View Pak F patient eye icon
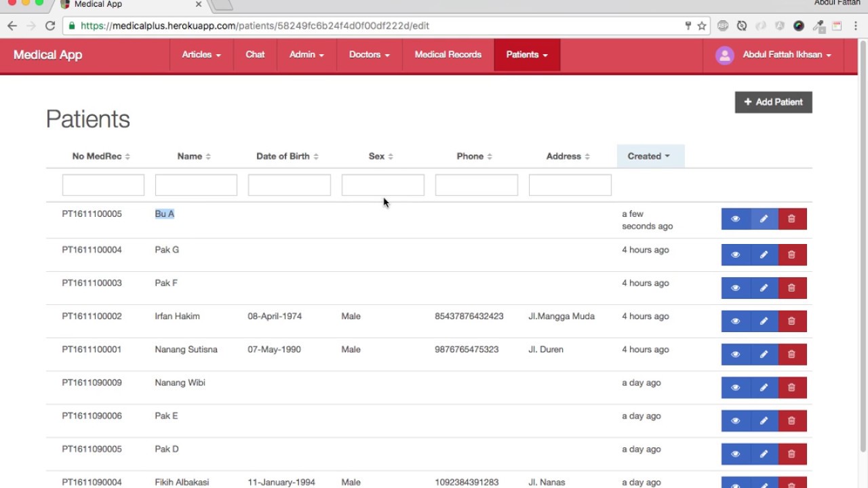The height and width of the screenshot is (488, 868). pos(736,288)
